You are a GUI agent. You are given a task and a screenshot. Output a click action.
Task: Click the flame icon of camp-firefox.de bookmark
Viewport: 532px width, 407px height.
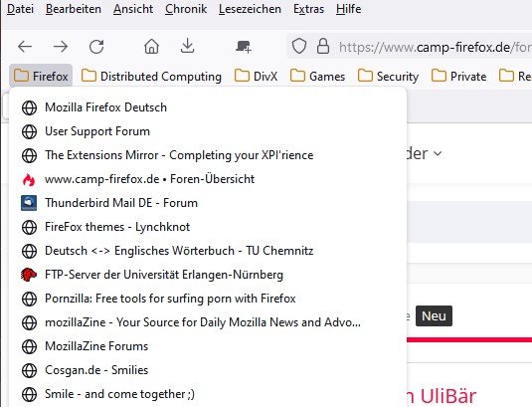click(x=29, y=179)
